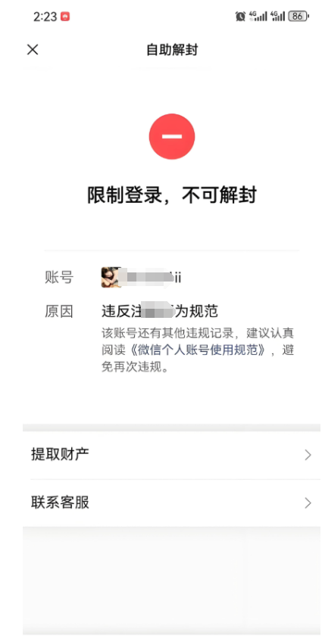
Task: Open 联系客服 option
Action: click(x=171, y=502)
